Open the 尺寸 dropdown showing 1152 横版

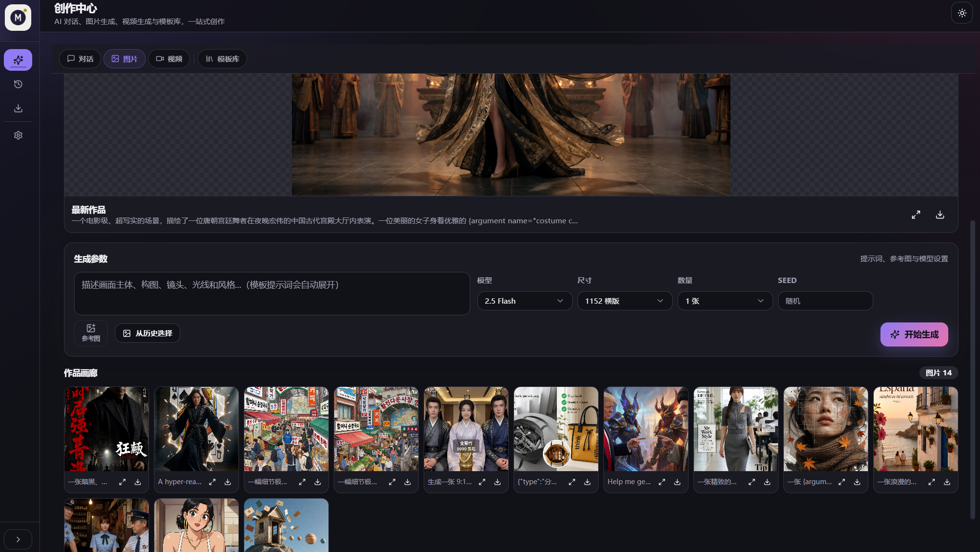click(x=625, y=301)
